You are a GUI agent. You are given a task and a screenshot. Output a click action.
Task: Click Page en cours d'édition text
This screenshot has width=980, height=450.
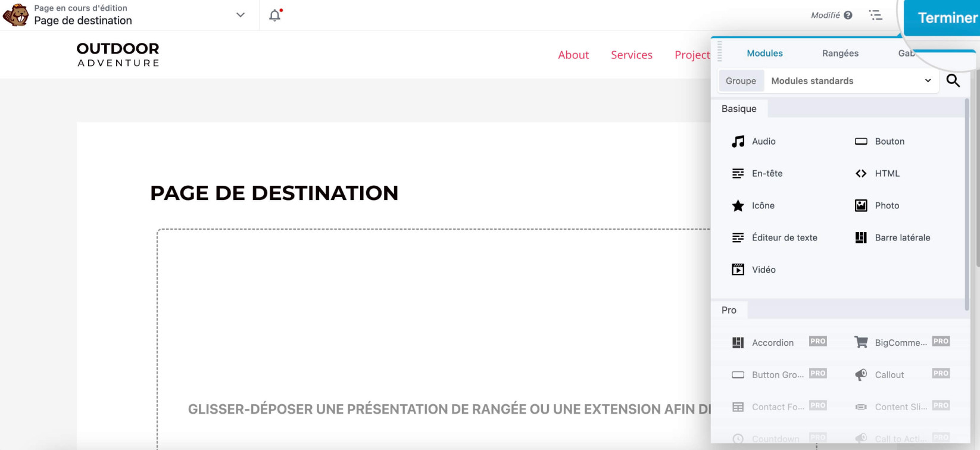coord(80,8)
